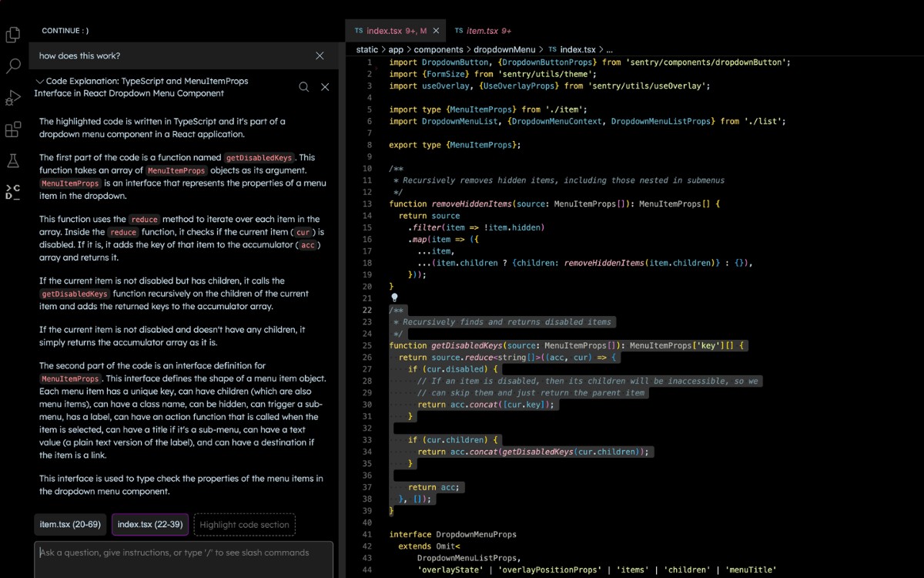Open the Testing flask icon panel
The height and width of the screenshot is (578, 924).
[12, 160]
